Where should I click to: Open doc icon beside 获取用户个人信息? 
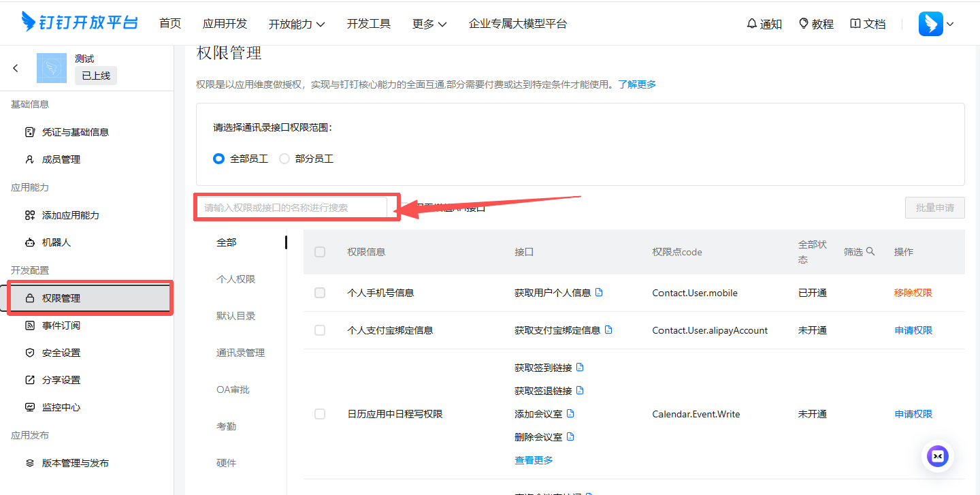599,292
